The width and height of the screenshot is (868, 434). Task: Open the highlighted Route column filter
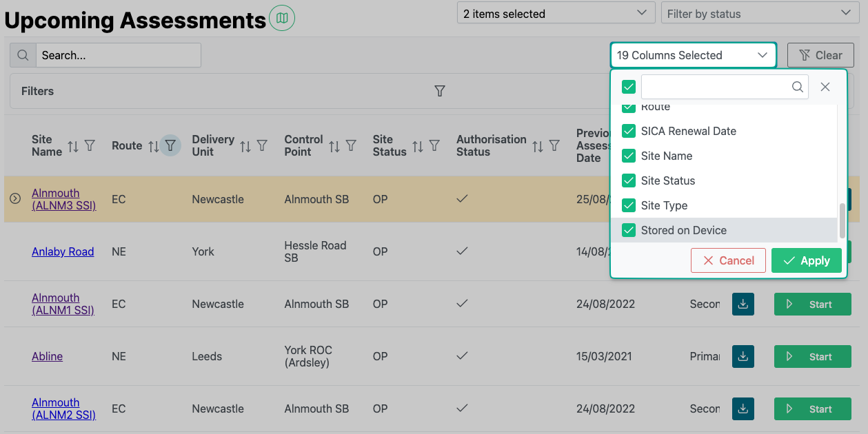click(170, 145)
